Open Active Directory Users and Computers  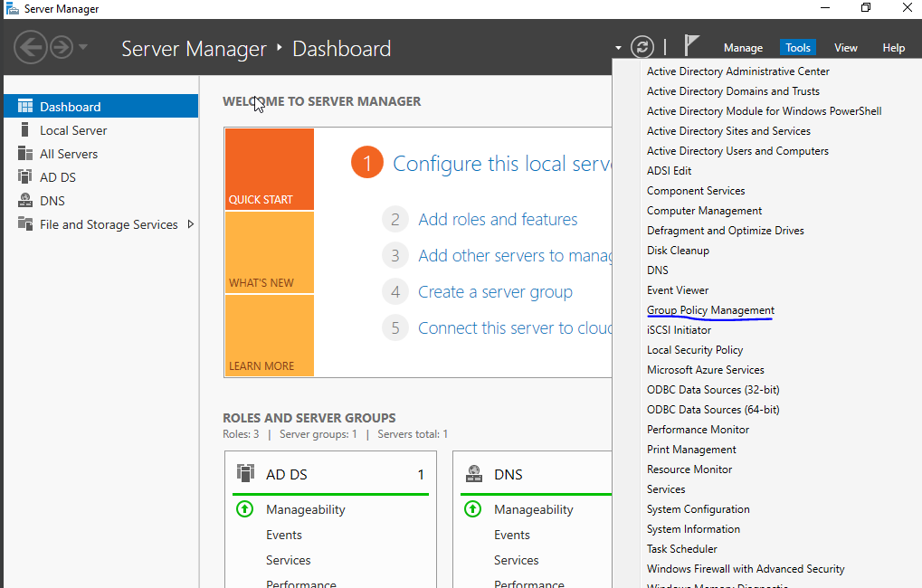pyautogui.click(x=737, y=151)
